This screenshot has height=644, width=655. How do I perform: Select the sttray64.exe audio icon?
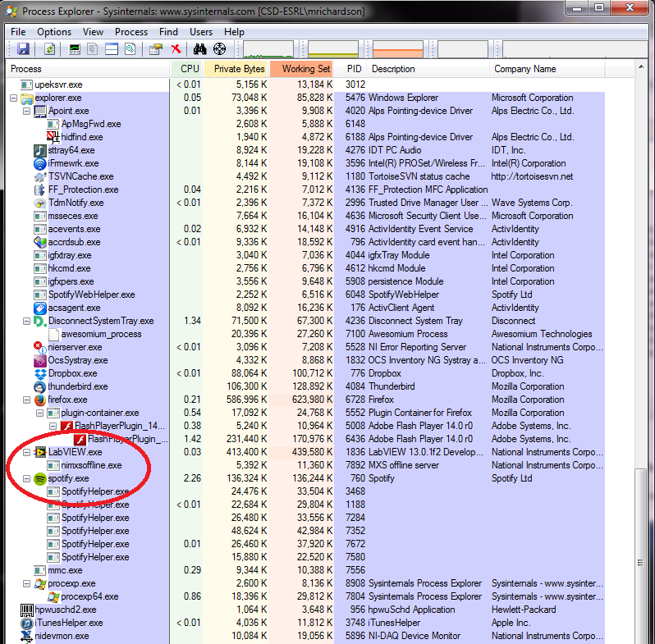click(40, 150)
